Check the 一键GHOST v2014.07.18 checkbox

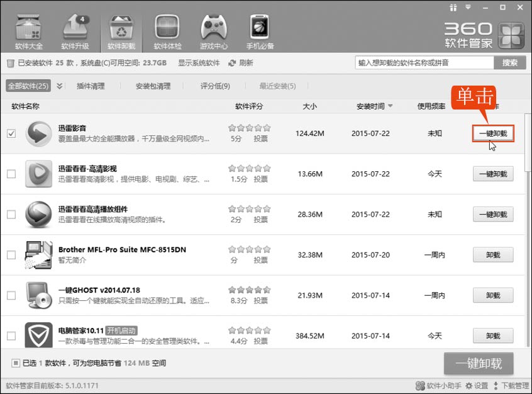[x=11, y=295]
